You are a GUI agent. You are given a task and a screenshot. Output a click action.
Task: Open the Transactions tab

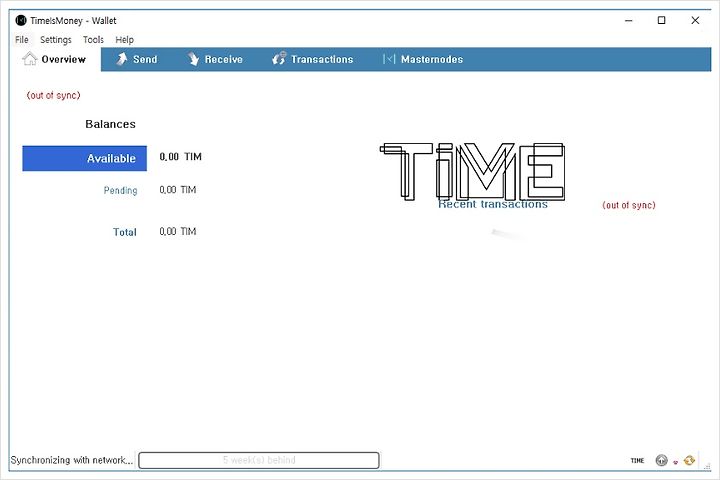coord(313,59)
